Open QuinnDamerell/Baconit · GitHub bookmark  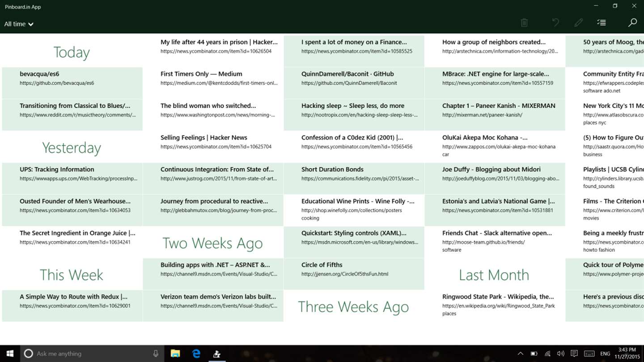pyautogui.click(x=354, y=83)
